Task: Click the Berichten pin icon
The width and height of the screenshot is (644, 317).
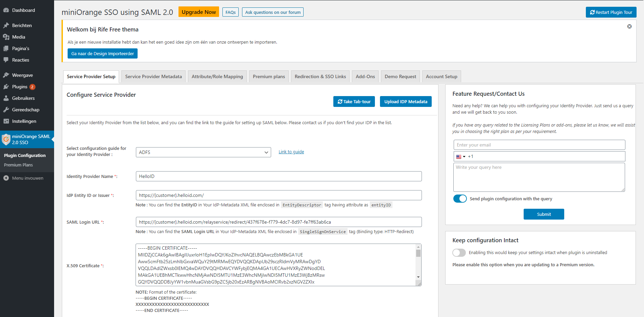Action: pos(6,25)
